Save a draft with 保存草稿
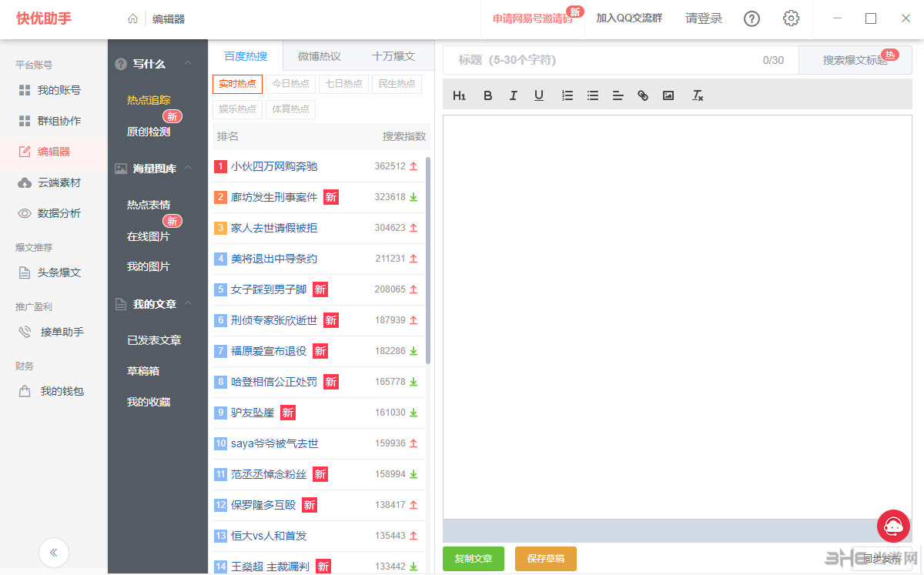 (x=546, y=560)
